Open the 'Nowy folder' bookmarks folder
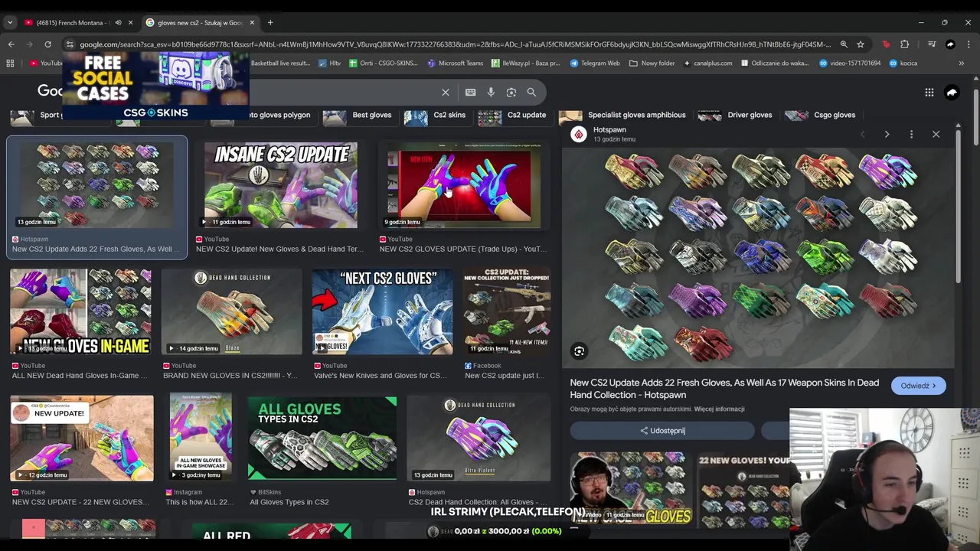The width and height of the screenshot is (980, 551). [x=652, y=63]
